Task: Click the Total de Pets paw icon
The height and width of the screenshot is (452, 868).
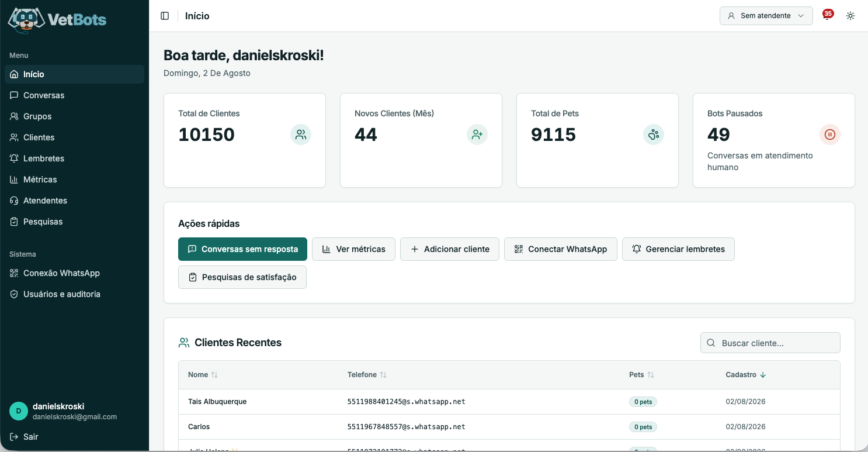Action: click(654, 134)
